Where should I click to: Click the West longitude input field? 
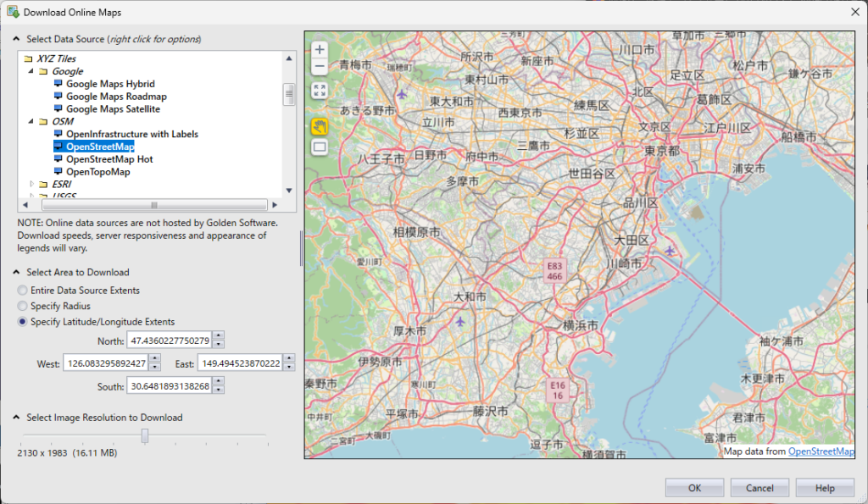click(106, 363)
